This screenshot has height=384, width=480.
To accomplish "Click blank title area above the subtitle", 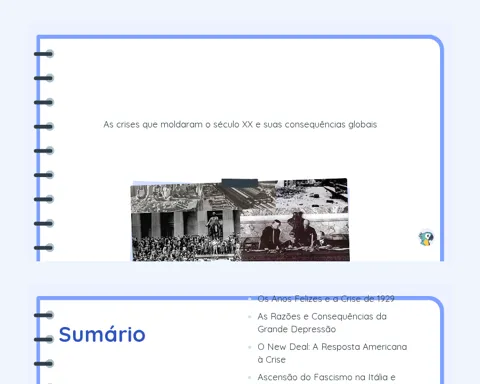I will [x=240, y=80].
